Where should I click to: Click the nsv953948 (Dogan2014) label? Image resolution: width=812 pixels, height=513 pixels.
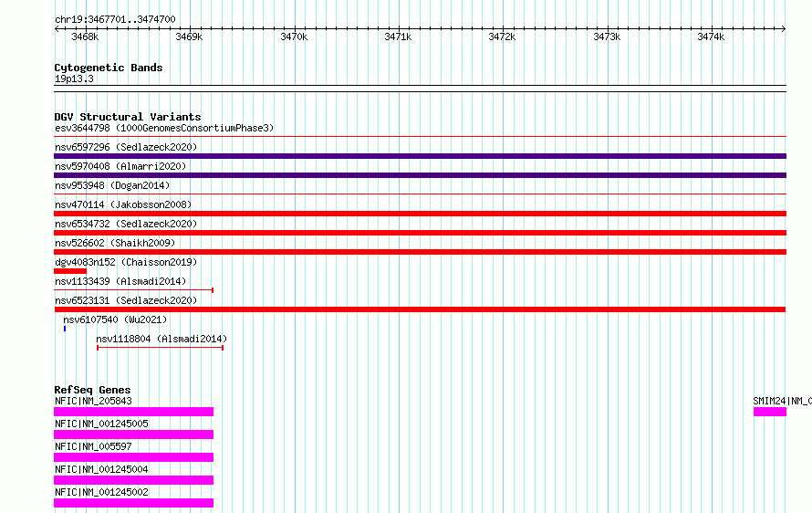112,185
